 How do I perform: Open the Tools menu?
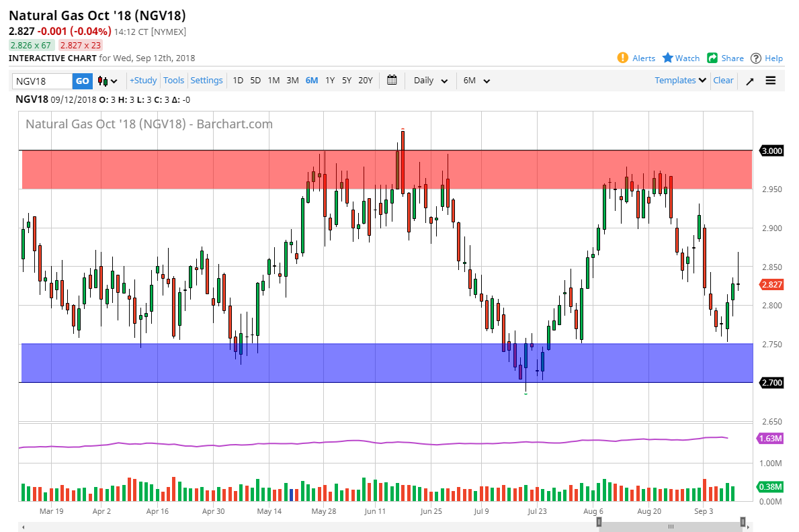(173, 80)
